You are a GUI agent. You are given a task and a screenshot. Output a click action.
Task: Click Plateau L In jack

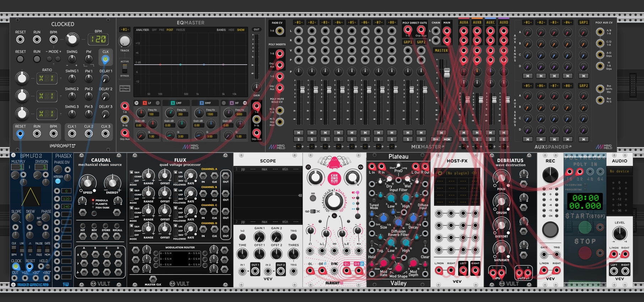[x=372, y=166]
